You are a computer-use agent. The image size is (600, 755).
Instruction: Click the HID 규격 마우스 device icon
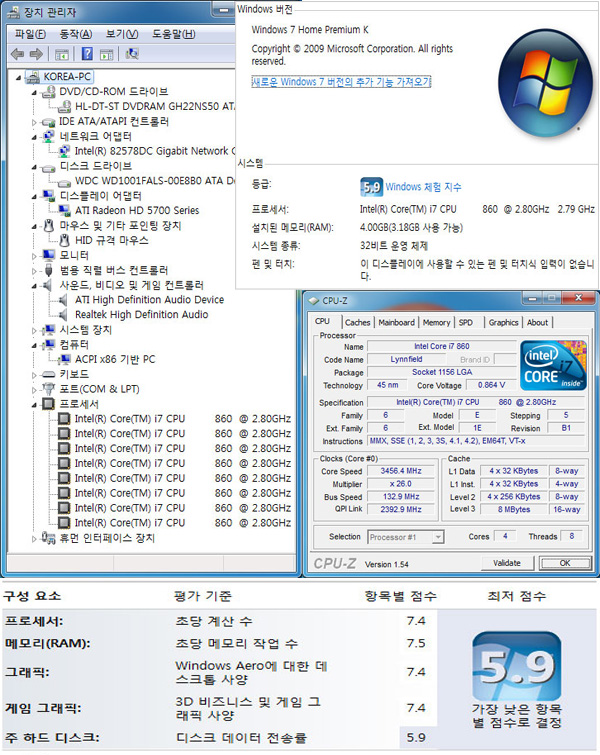(x=64, y=240)
